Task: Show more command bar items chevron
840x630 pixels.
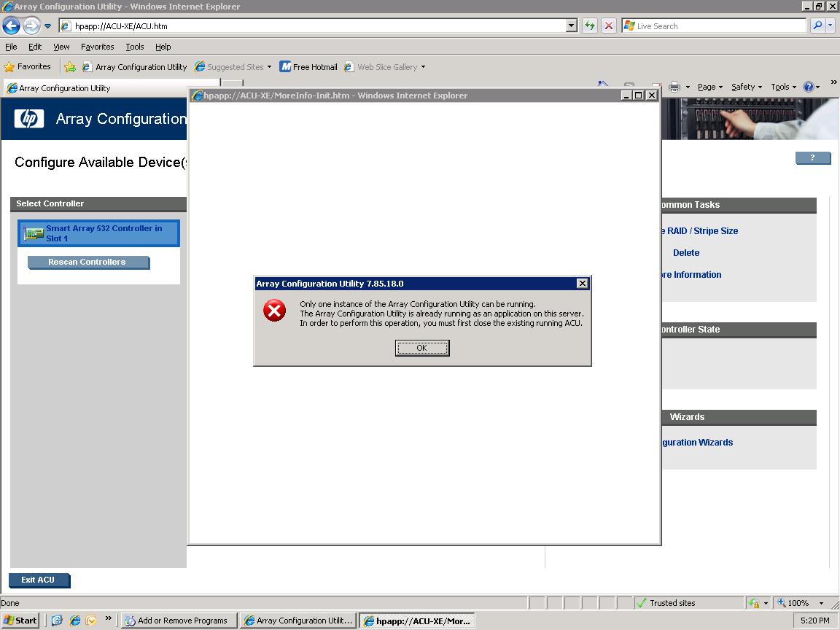Action: pyautogui.click(x=833, y=82)
